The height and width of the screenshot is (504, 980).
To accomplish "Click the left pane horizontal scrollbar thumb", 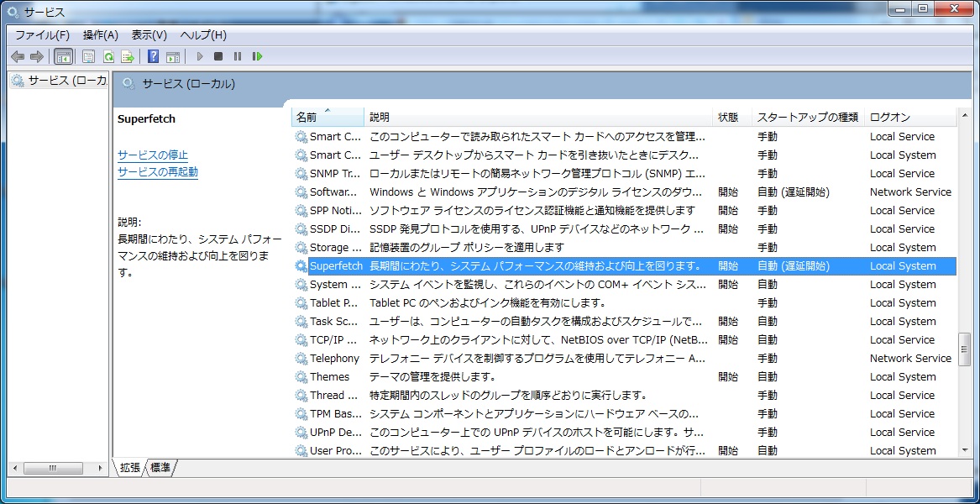I will click(53, 468).
